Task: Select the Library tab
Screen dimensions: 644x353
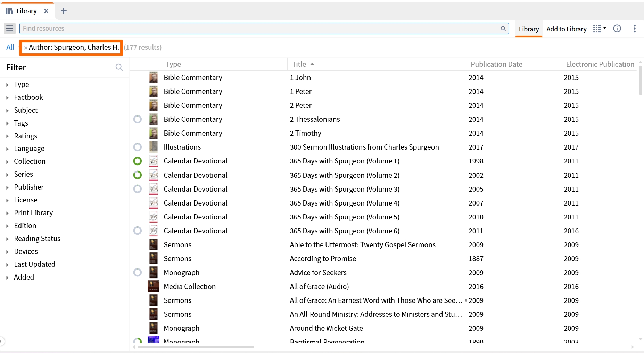Action: pyautogui.click(x=529, y=29)
